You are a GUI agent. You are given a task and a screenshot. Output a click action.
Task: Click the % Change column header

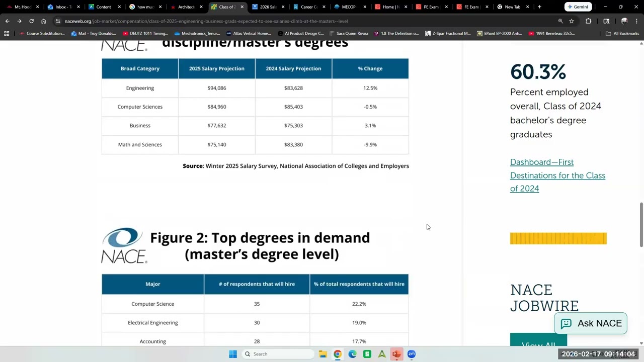pos(370,68)
